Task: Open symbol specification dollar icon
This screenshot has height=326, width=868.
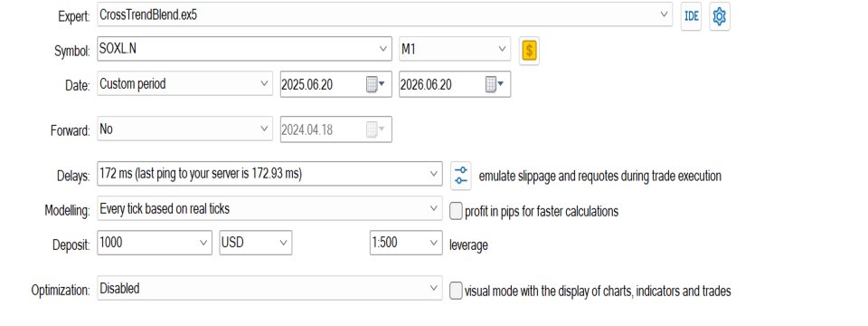Action: click(x=529, y=51)
